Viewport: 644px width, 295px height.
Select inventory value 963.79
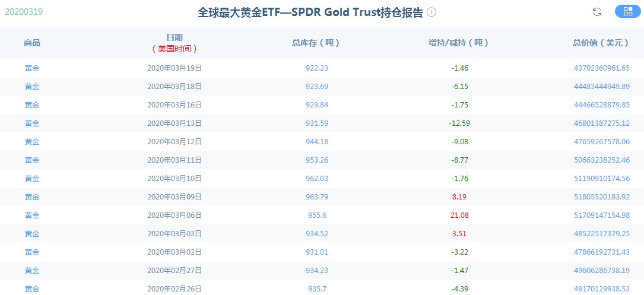(317, 197)
